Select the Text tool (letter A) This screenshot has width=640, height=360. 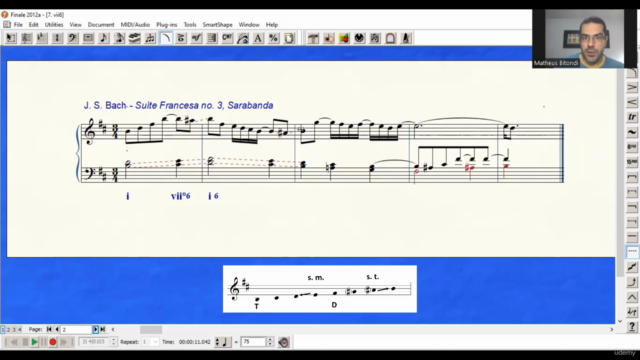(x=258, y=38)
